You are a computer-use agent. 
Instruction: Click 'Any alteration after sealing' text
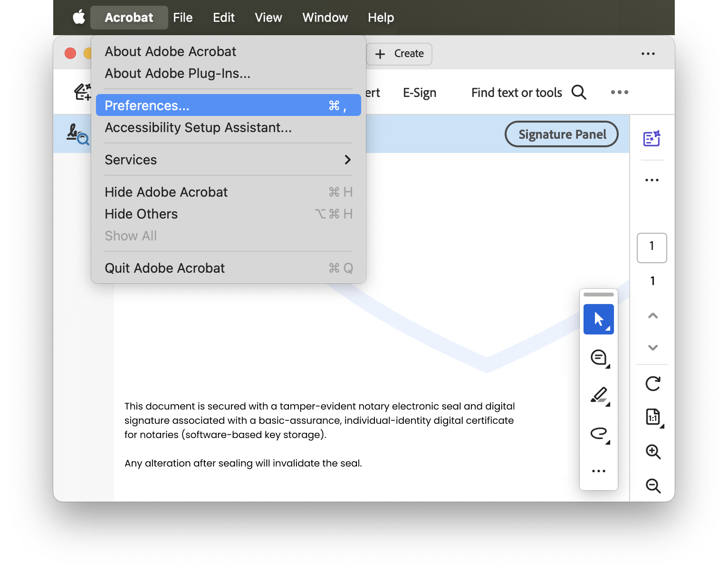[x=243, y=463]
